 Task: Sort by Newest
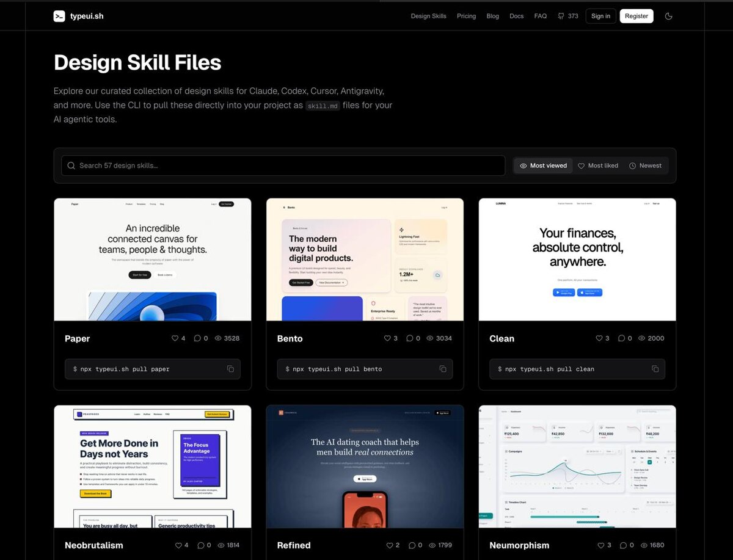pos(646,165)
